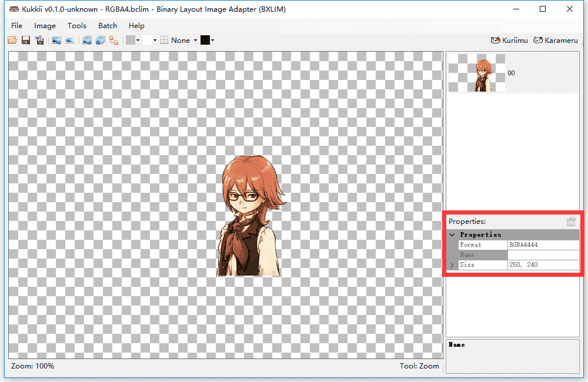Viewport: 588px width, 382px height.
Task: Click the Export PNG image icon
Action: [x=56, y=40]
